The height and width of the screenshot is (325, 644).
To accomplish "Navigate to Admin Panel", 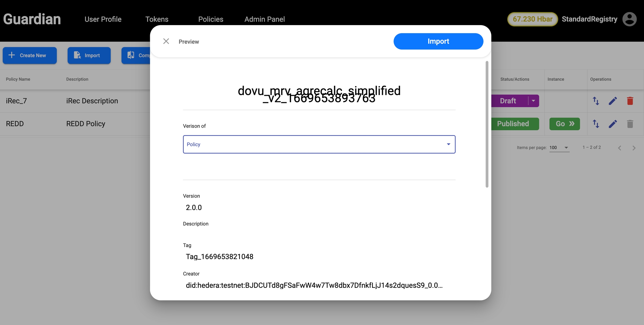I will (264, 19).
